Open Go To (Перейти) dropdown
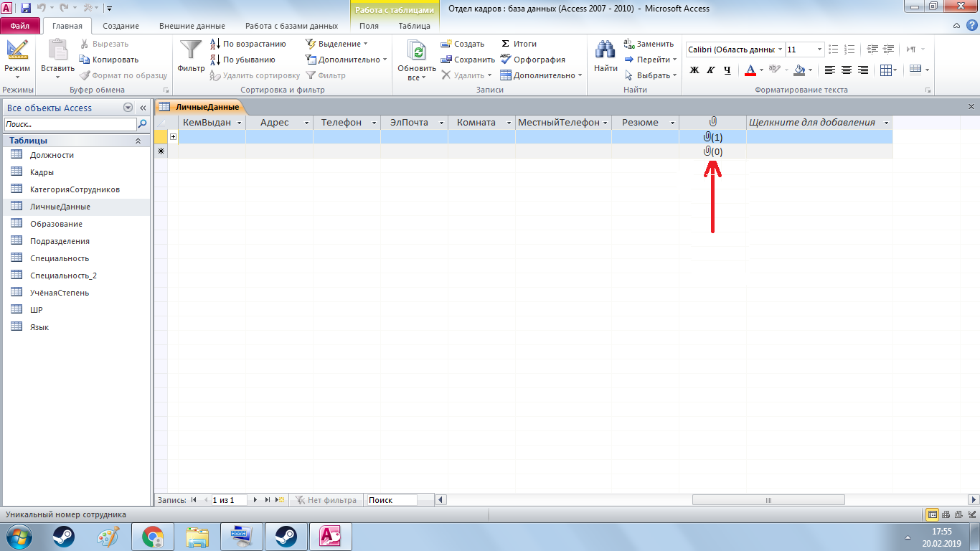The height and width of the screenshot is (551, 980). [651, 60]
